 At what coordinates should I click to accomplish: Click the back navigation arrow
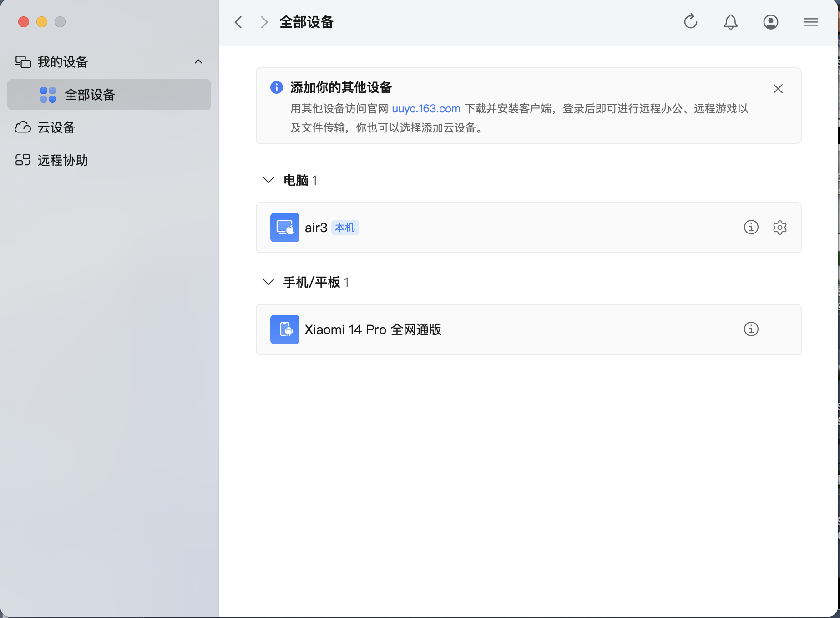click(x=238, y=21)
